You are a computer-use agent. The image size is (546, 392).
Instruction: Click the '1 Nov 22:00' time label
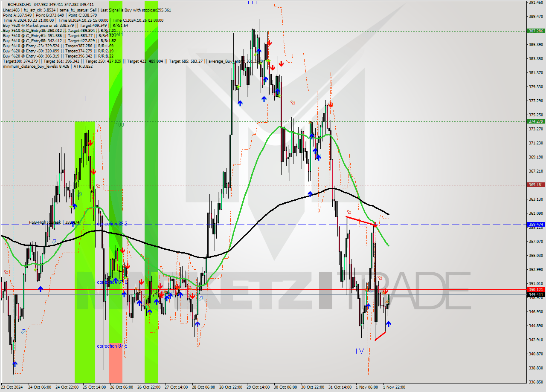tap(394, 387)
